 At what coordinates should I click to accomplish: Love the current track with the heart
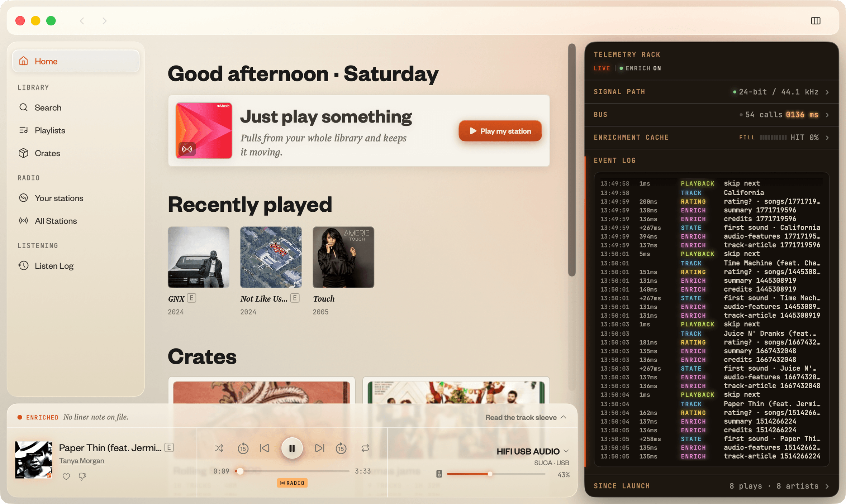[x=66, y=476]
